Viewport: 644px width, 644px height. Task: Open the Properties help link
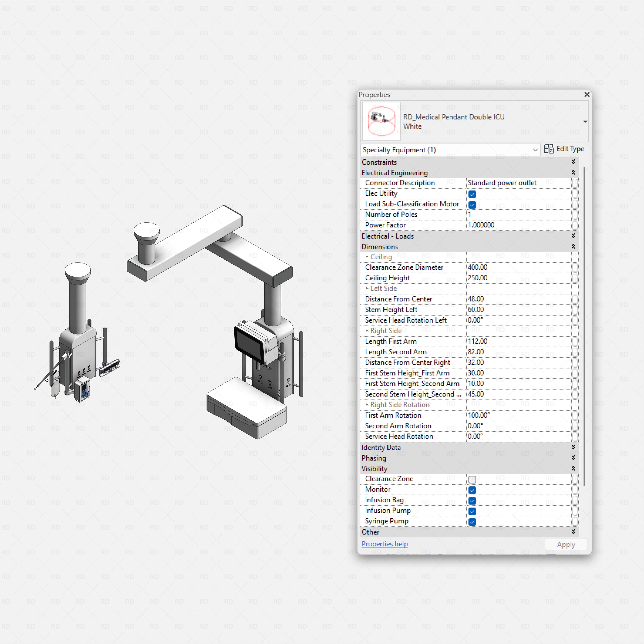click(384, 544)
